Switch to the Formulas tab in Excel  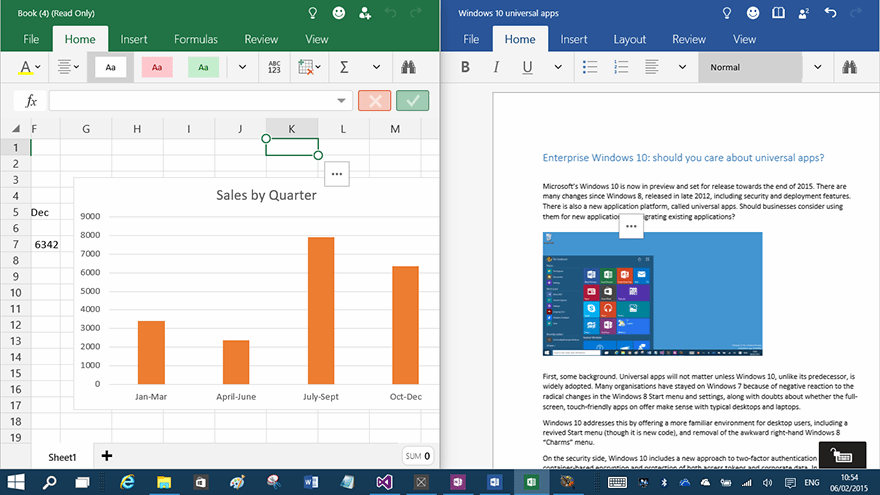point(195,39)
